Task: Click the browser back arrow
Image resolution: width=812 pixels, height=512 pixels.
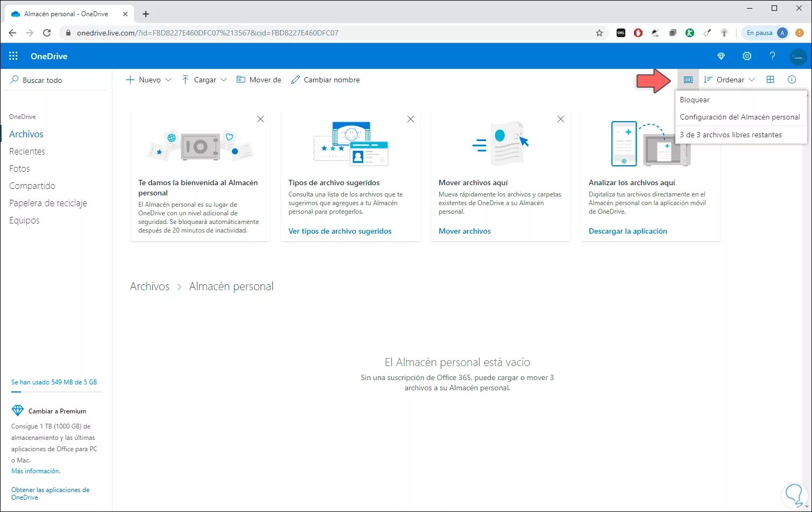Action: pyautogui.click(x=12, y=33)
